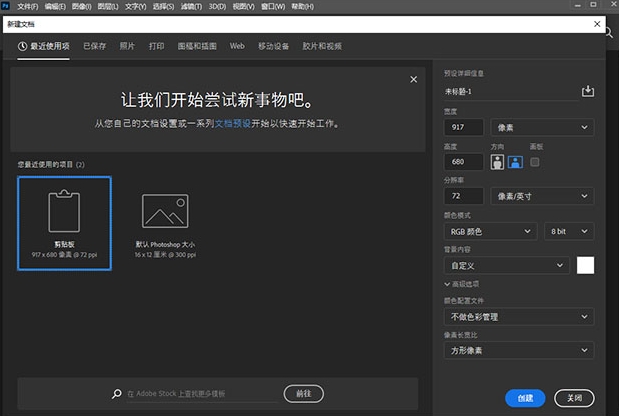
Task: Collapse the 高级选项 advanced options section
Action: coord(449,284)
